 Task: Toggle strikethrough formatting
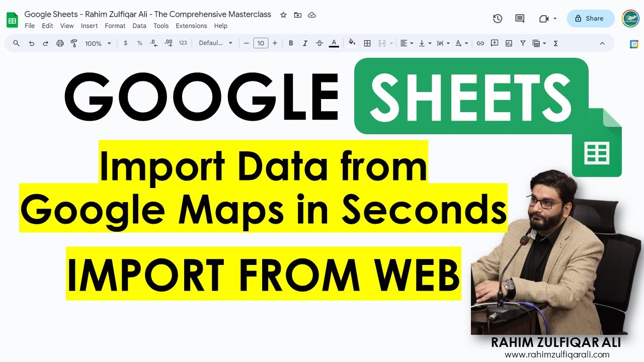319,43
